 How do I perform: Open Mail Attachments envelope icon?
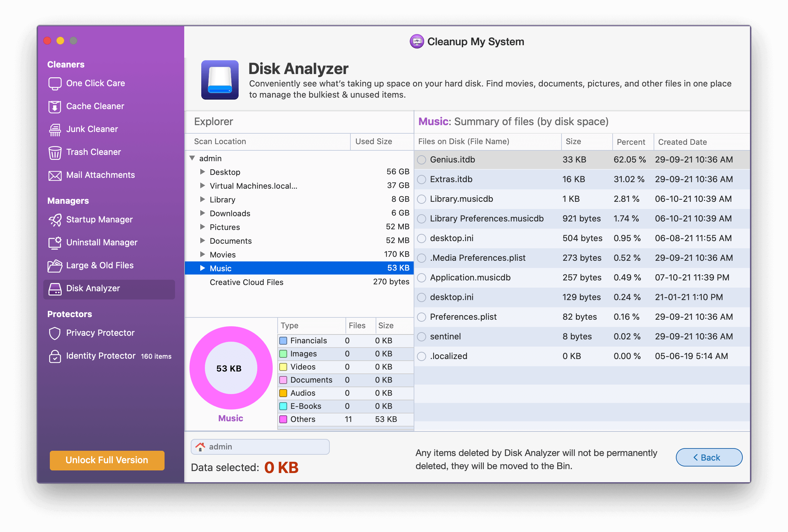click(x=55, y=176)
